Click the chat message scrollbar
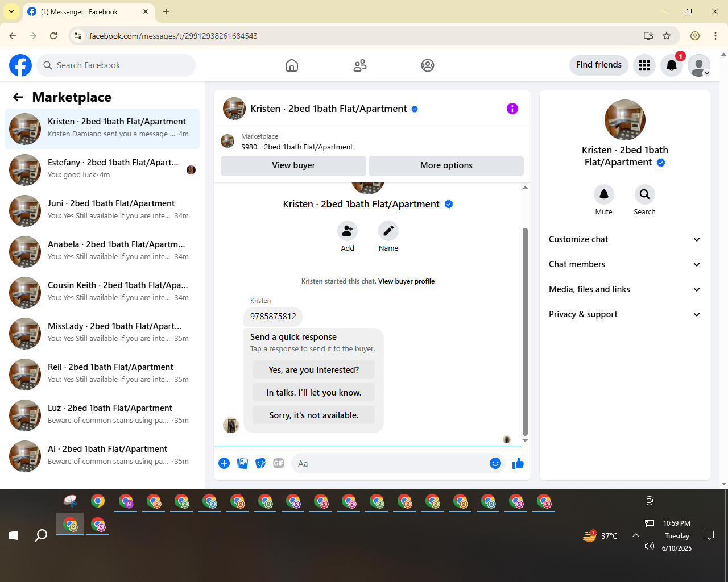 [525, 331]
